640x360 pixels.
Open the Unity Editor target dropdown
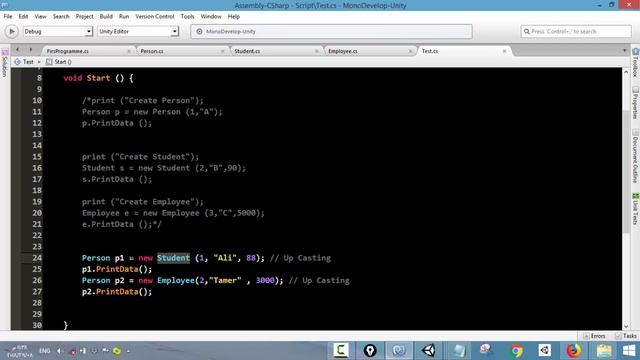(x=138, y=31)
